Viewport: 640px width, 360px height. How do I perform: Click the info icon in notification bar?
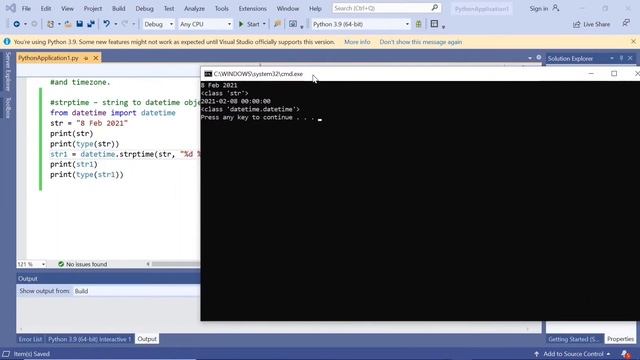pos(7,42)
